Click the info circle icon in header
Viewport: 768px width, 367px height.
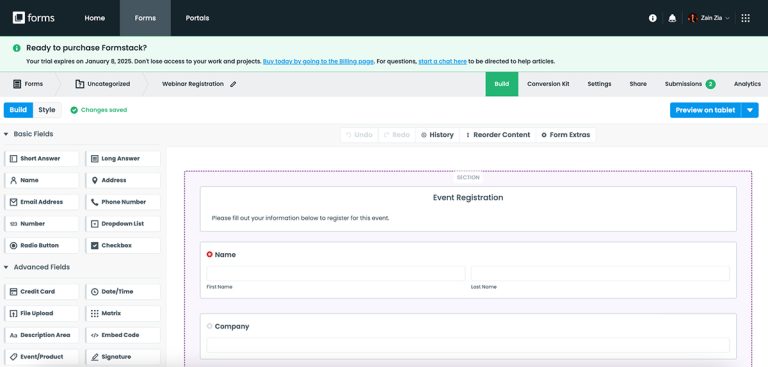click(x=652, y=18)
